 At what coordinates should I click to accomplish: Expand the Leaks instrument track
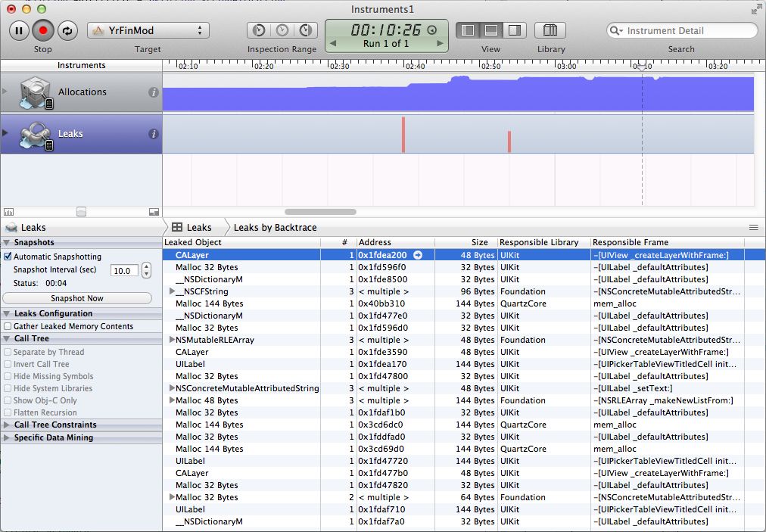(5, 133)
